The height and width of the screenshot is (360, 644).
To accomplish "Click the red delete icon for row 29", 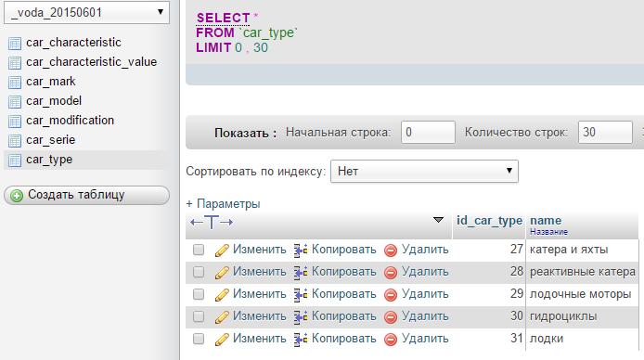I will (391, 295).
